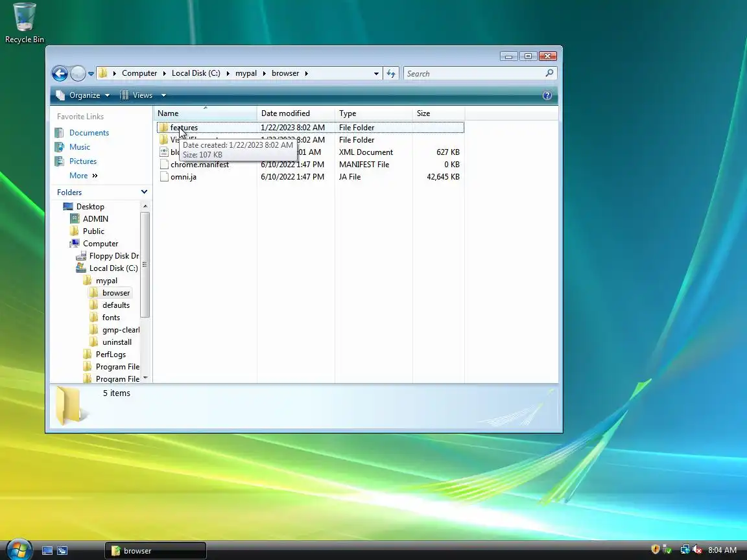Viewport: 747px width, 560px height.
Task: Click the folder tree scrollbar thumb
Action: click(145, 264)
